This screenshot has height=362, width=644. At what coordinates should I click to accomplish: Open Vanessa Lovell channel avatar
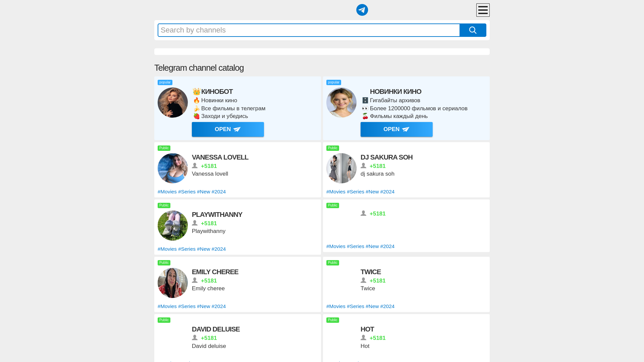173,168
